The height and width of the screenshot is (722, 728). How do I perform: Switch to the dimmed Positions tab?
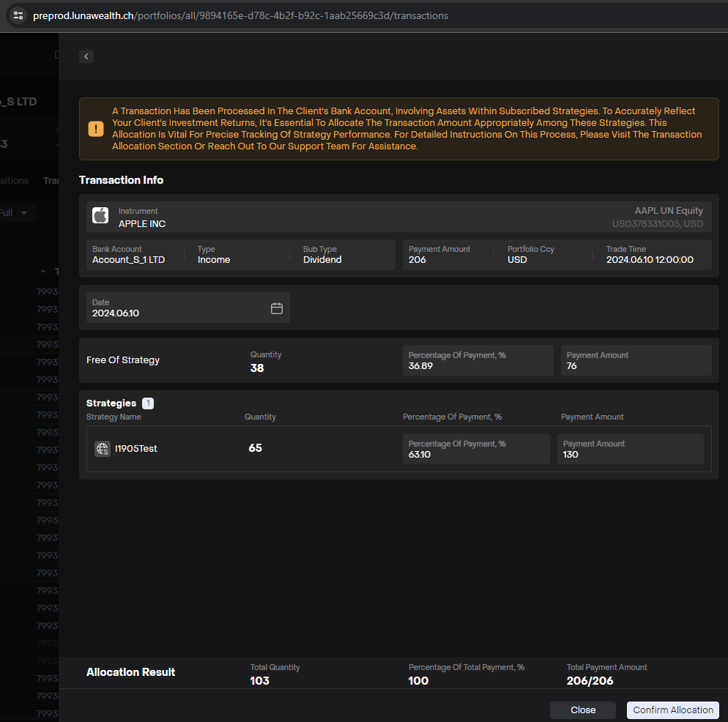pyautogui.click(x=15, y=181)
